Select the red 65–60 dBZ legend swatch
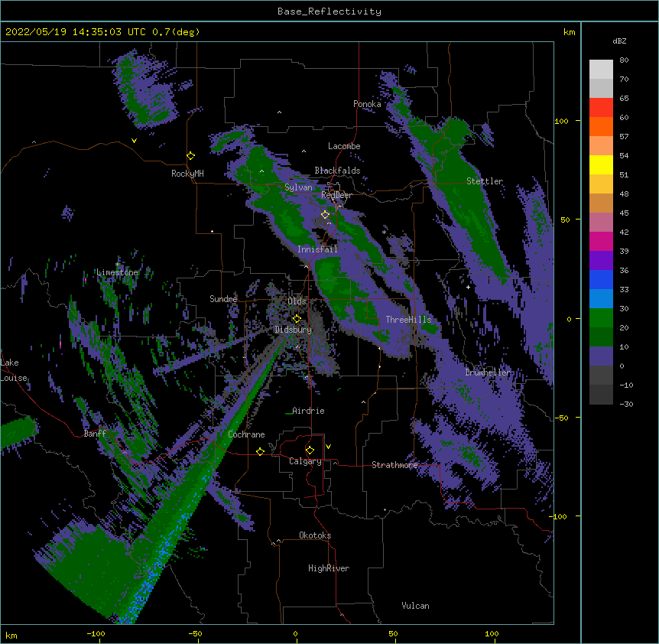 (x=601, y=108)
